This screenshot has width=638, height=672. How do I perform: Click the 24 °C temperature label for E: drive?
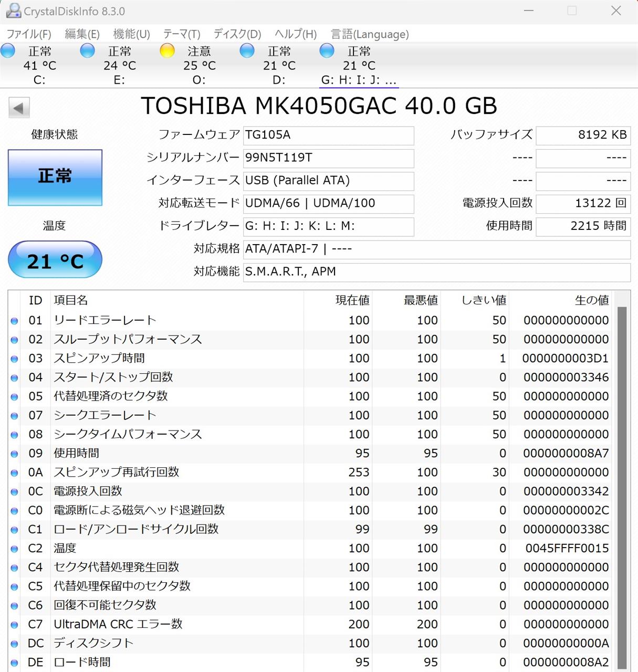tap(120, 66)
